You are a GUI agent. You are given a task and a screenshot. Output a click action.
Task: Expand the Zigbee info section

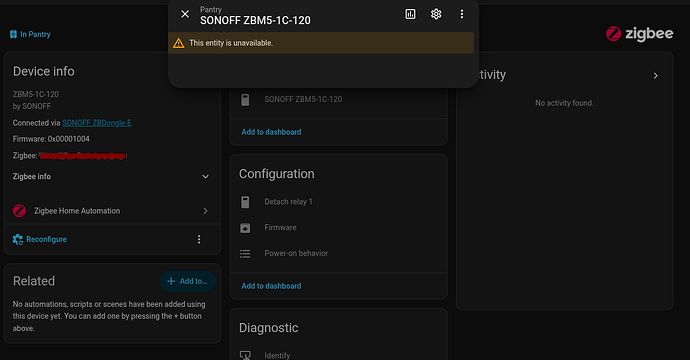pyautogui.click(x=111, y=176)
